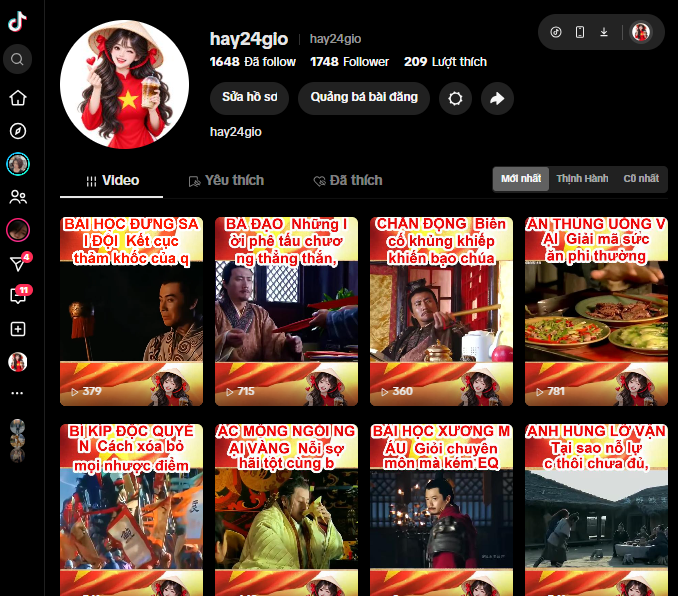This screenshot has height=596, width=678.
Task: Open the pink-ringed LIVE avatar in sidebar
Action: pyautogui.click(x=18, y=230)
